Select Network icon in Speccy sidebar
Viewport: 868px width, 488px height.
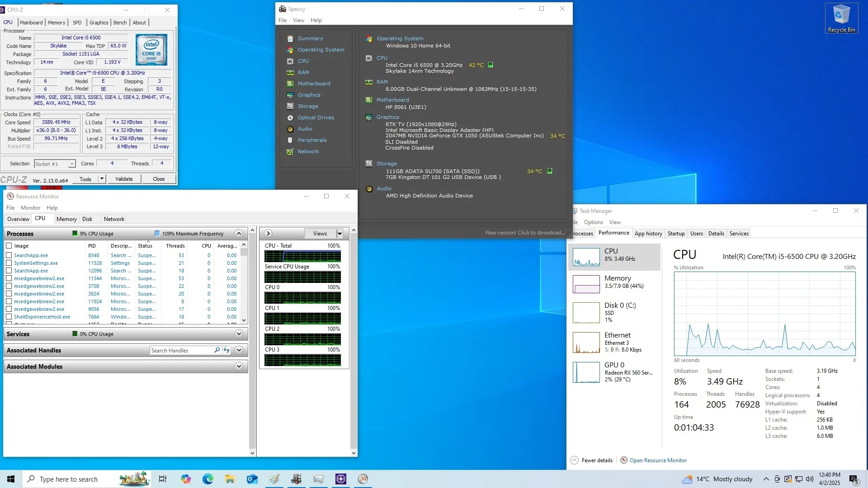pyautogui.click(x=290, y=151)
